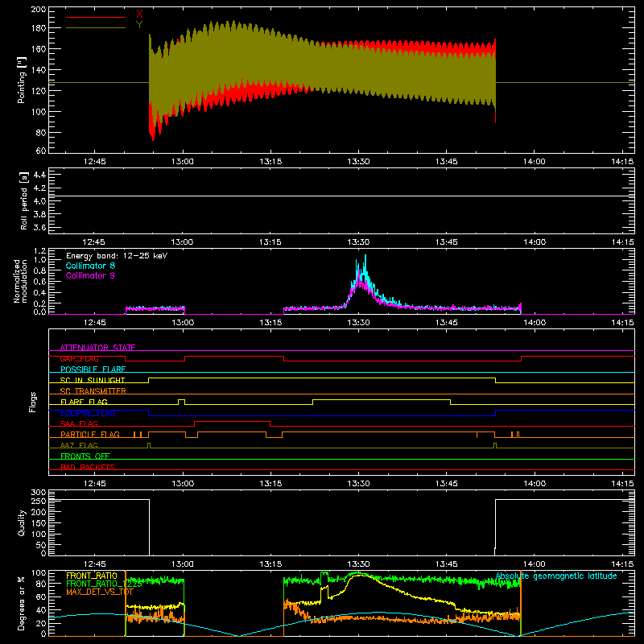Viewport: 644px width, 644px height.
Task: Click the 'Roll period [s]' axis title
Action: pos(24,201)
